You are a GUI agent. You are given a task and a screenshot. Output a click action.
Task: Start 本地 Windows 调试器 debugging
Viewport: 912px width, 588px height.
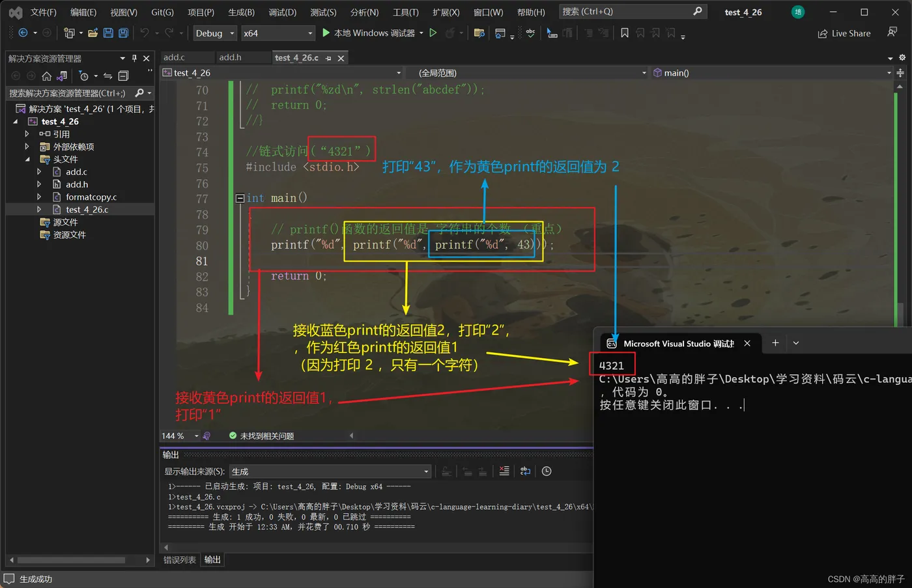(369, 33)
